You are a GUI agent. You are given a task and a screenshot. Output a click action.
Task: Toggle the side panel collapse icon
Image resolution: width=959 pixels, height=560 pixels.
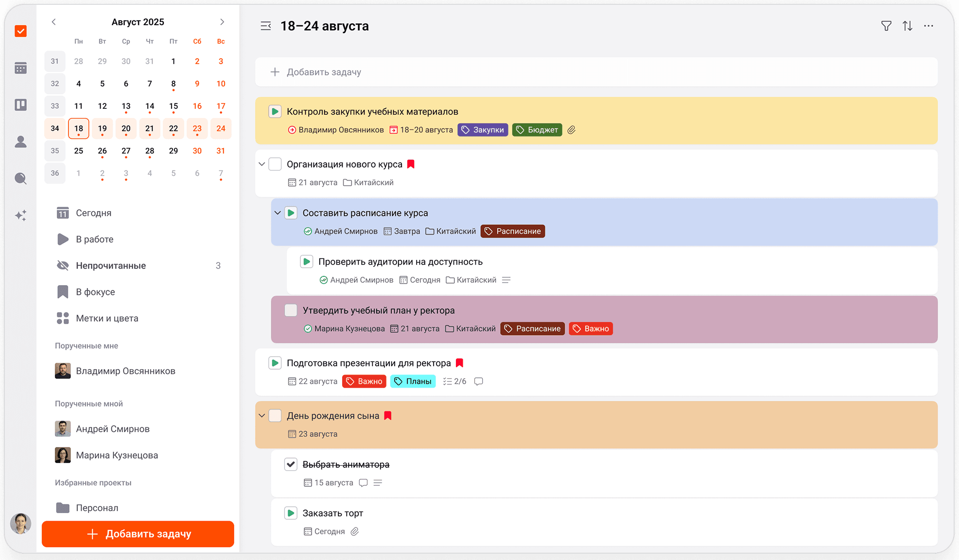click(265, 26)
